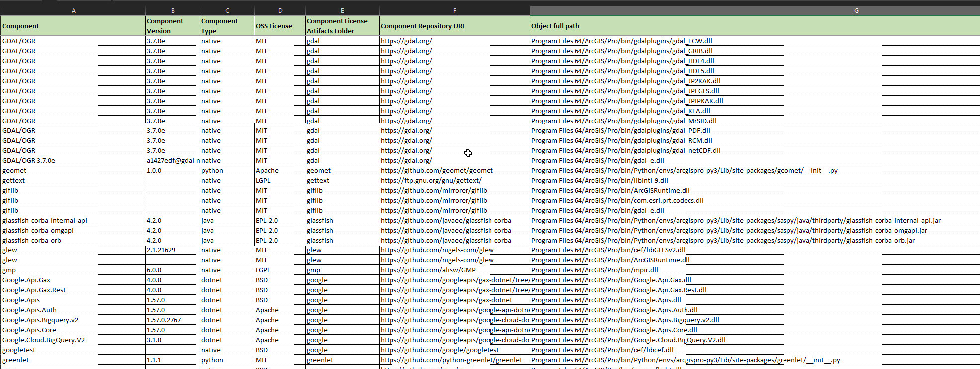This screenshot has width=980, height=369.
Task: Select the 'libintl-9.dll' path cell
Action: (x=755, y=180)
